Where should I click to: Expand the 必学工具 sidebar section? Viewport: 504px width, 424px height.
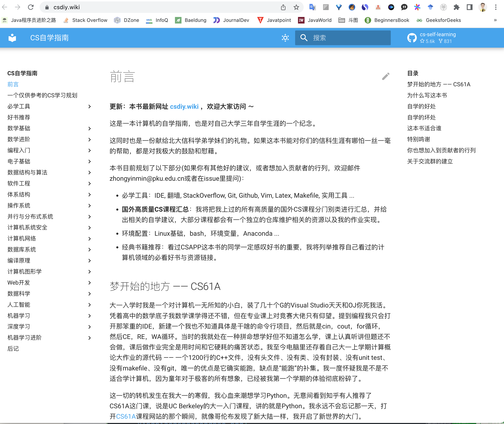90,107
